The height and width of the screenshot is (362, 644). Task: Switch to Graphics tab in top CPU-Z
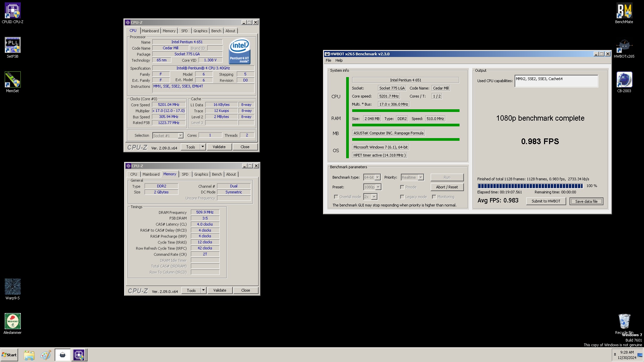click(201, 31)
